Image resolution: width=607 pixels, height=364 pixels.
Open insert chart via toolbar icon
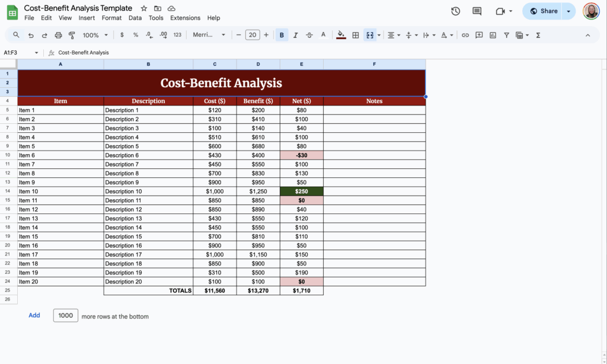pos(493,35)
